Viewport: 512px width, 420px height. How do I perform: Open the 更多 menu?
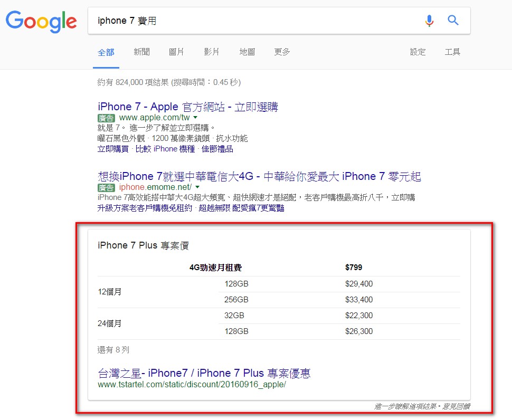282,52
